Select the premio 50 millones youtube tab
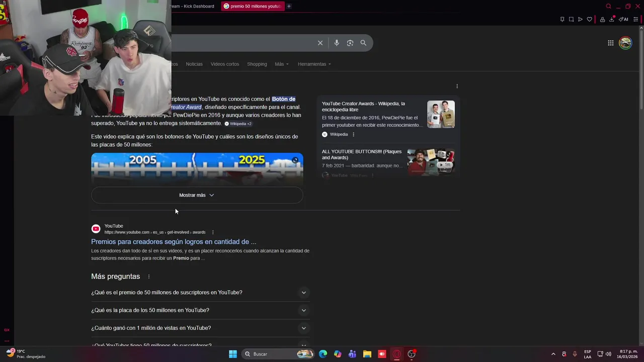 click(x=253, y=6)
